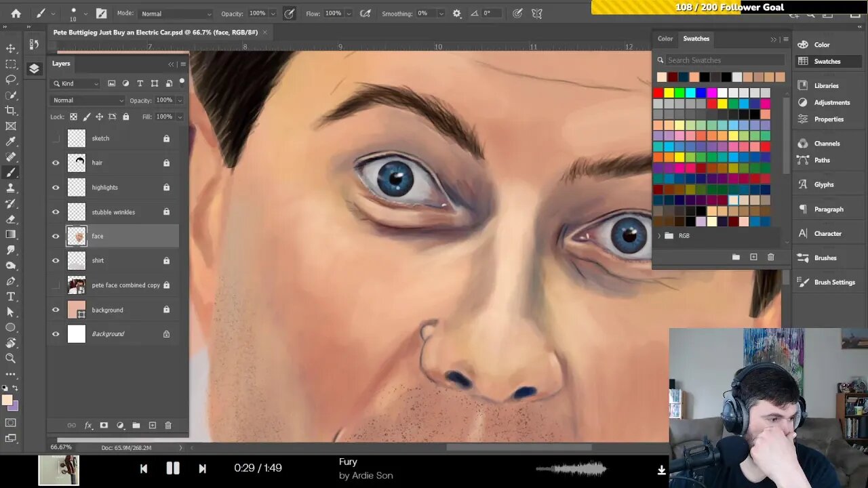Image resolution: width=868 pixels, height=488 pixels.
Task: Create new adjustment layer icon
Action: tap(120, 425)
